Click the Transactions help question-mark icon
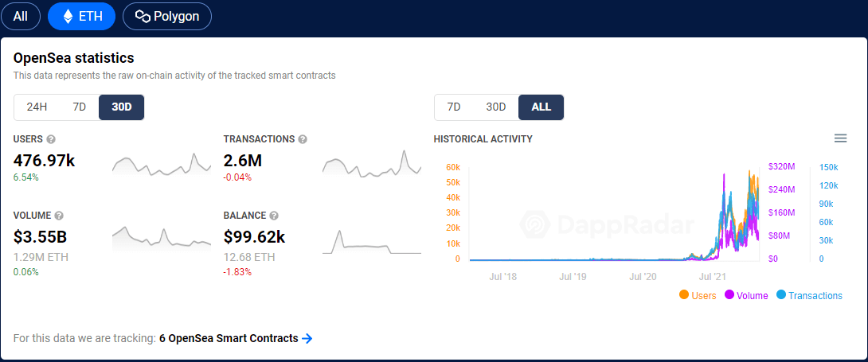 (303, 139)
